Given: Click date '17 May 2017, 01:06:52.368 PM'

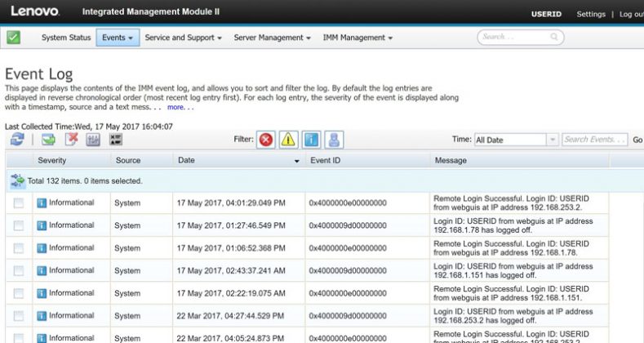Looking at the screenshot, I should (231, 248).
